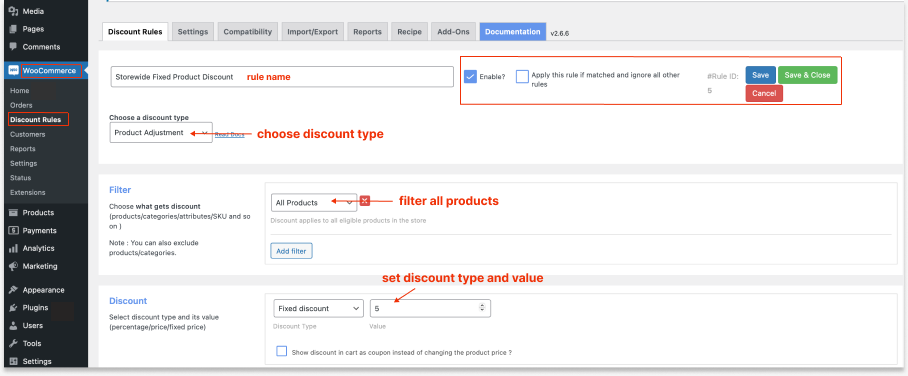
Task: Click the Comments bubble icon
Action: (x=13, y=47)
